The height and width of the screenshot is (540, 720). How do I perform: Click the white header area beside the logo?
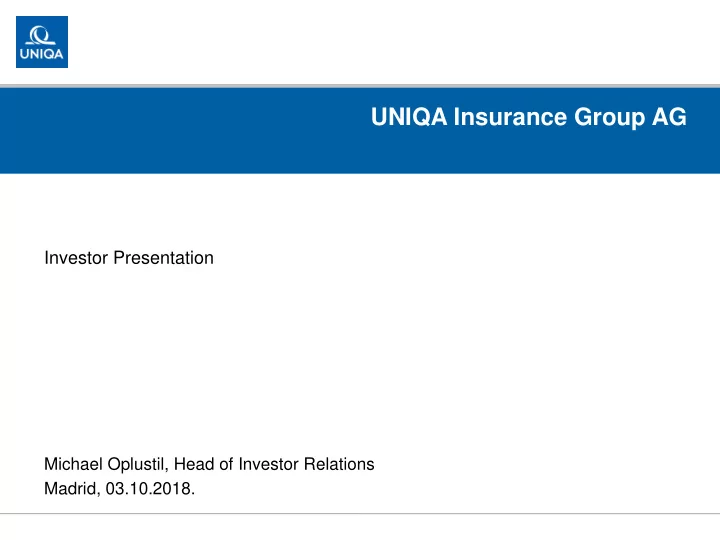tap(394, 42)
